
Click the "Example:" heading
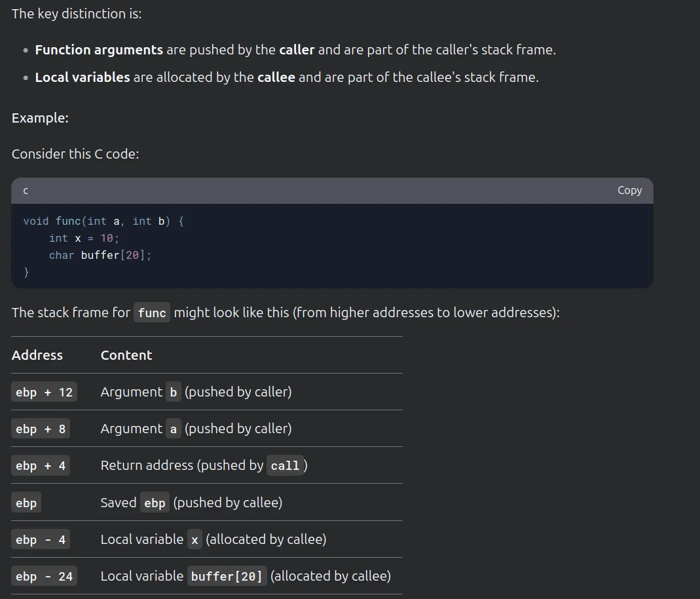pos(40,118)
